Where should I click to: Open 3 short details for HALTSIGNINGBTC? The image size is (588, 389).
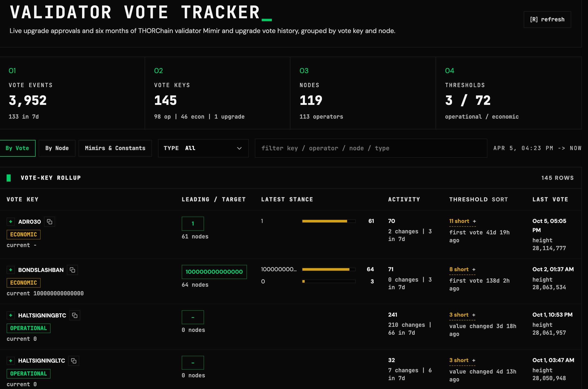(x=462, y=315)
